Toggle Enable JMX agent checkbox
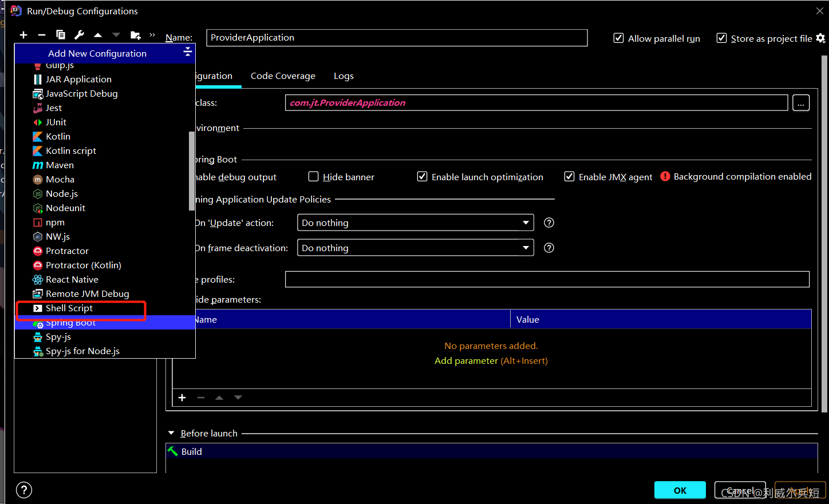Image resolution: width=829 pixels, height=504 pixels. (569, 176)
